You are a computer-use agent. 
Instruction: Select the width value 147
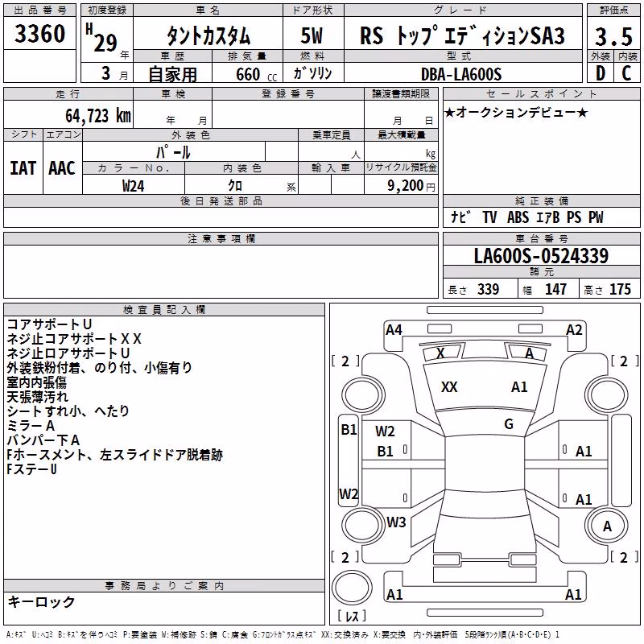555,289
